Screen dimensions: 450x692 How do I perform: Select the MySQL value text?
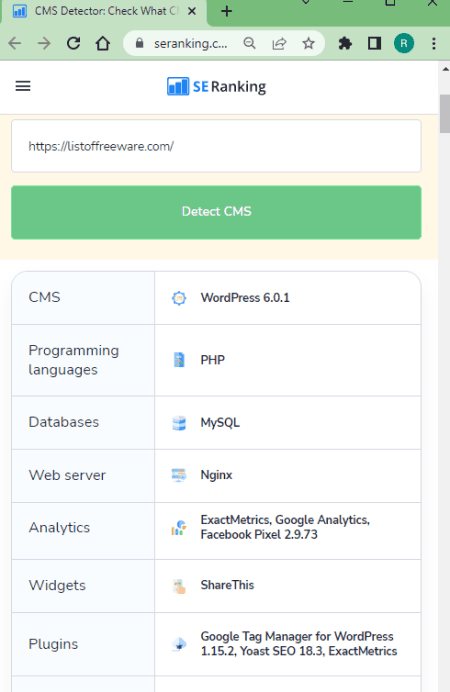[220, 423]
